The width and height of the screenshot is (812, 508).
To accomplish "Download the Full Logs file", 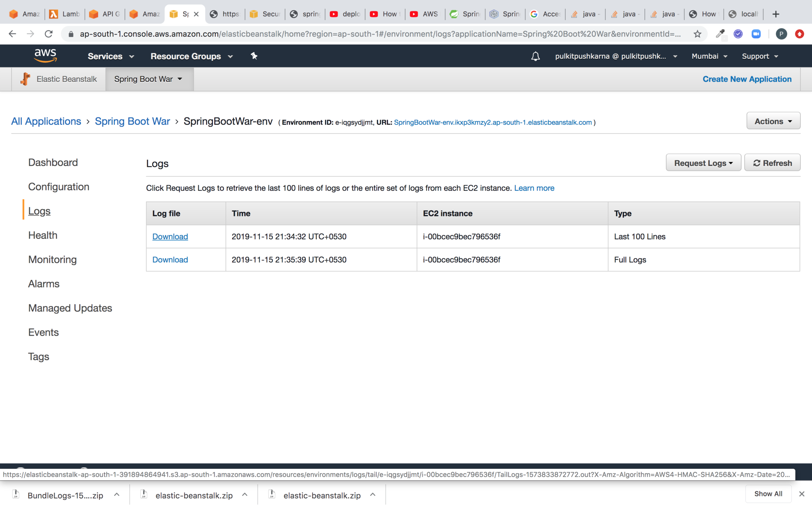I will [x=170, y=260].
